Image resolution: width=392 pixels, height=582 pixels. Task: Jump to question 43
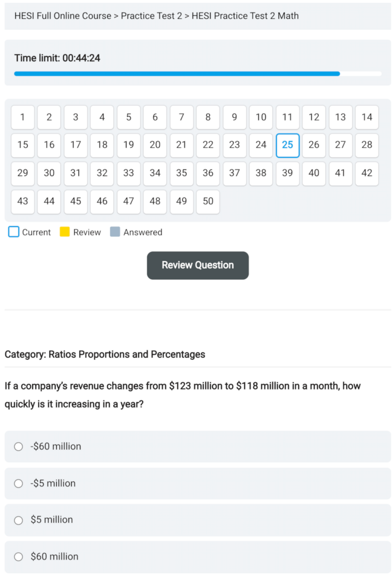click(x=22, y=201)
